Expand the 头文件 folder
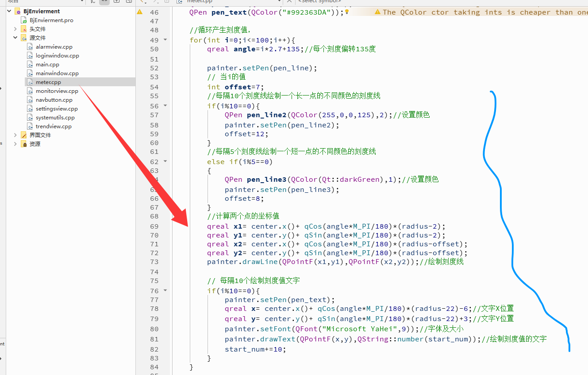588x375 pixels. [15, 29]
